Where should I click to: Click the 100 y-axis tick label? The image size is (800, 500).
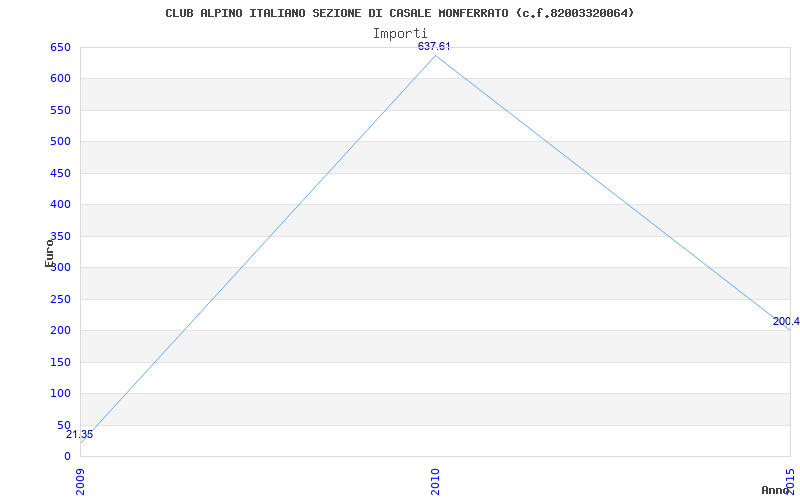tap(60, 393)
